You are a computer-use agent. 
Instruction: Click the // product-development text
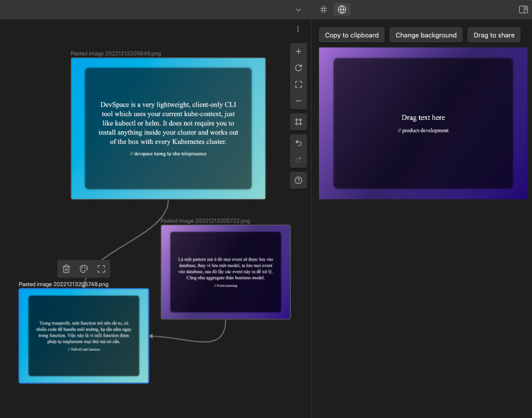423,130
